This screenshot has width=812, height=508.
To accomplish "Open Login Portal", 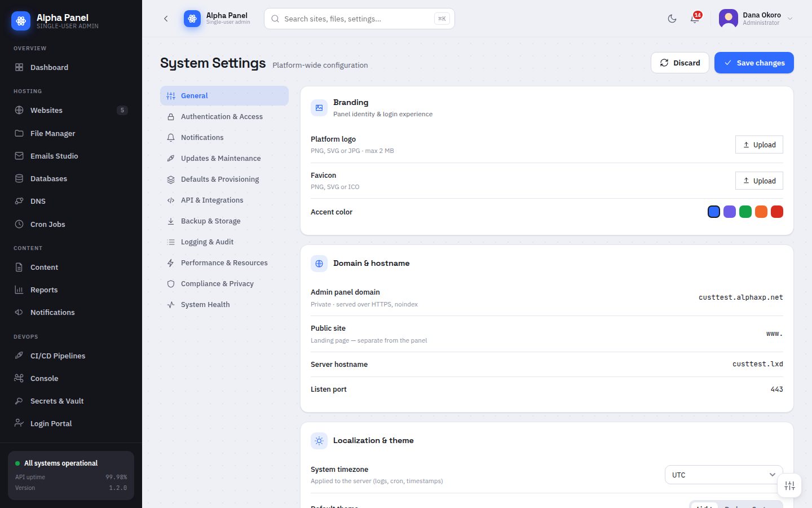I will (71, 423).
